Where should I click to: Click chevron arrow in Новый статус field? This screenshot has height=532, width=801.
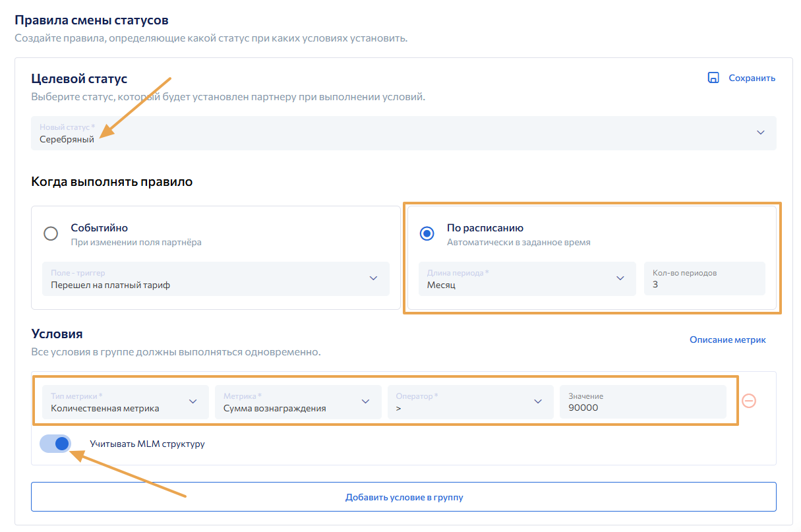(x=761, y=133)
